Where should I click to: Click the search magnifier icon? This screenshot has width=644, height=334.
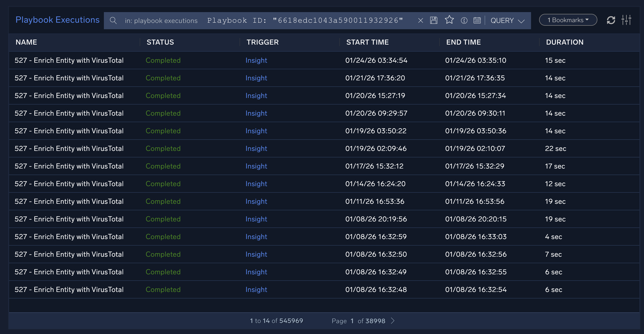[113, 20]
